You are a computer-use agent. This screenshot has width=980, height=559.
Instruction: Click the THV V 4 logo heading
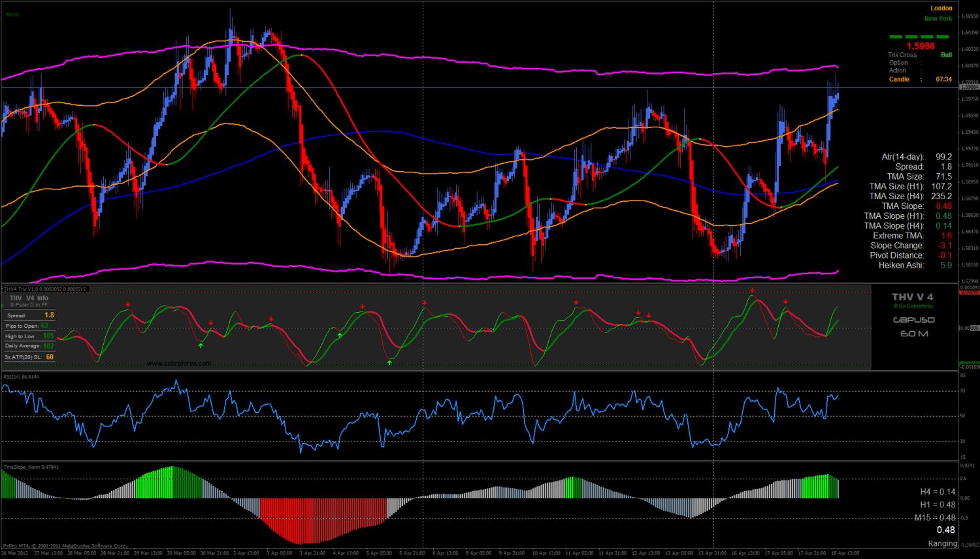pyautogui.click(x=912, y=297)
